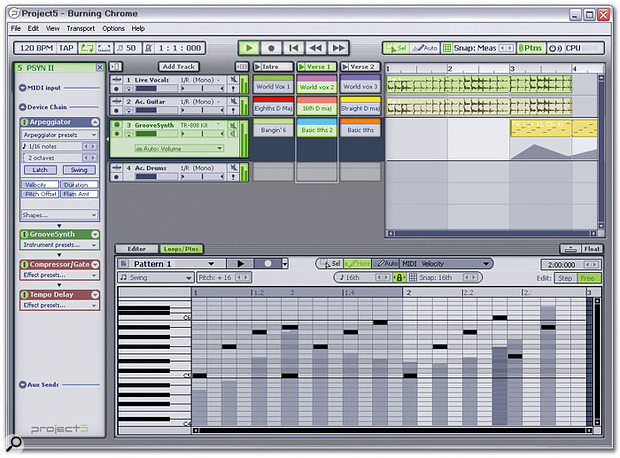
Task: Open the Edit menu
Action: 33,28
